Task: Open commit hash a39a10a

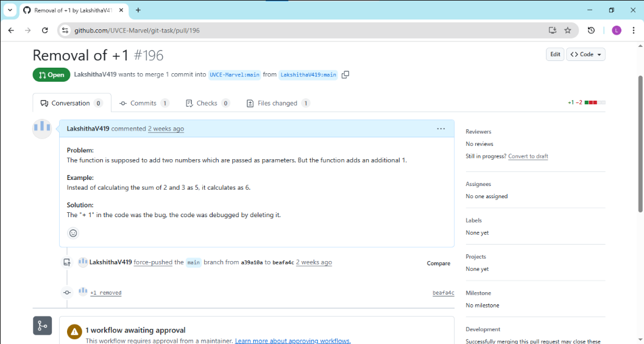Action: tap(252, 263)
